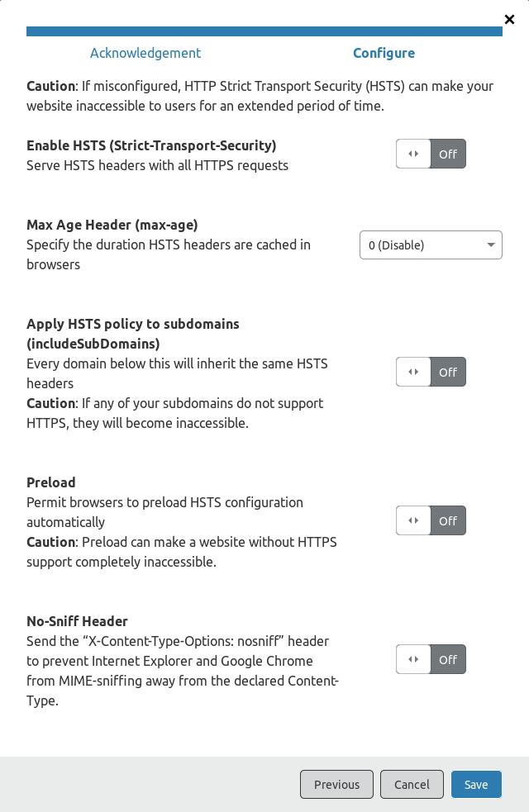Go to the Acknowledgement step tab
The image size is (529, 812).
145,53
